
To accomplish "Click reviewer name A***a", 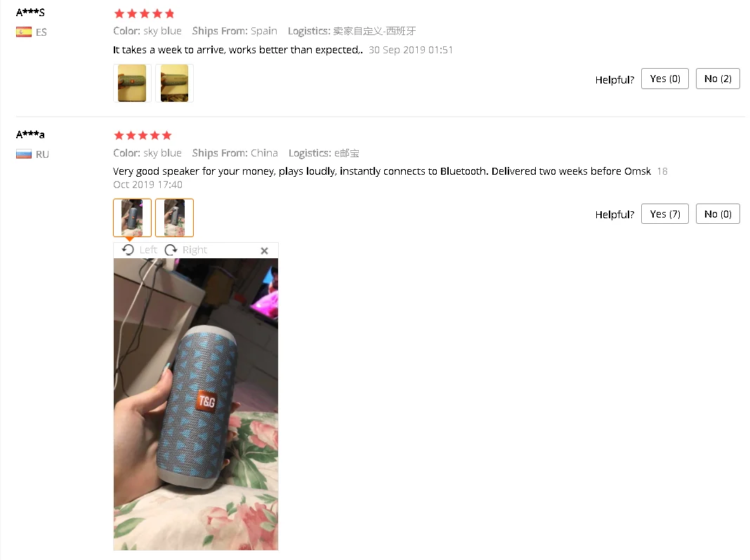I will click(31, 135).
